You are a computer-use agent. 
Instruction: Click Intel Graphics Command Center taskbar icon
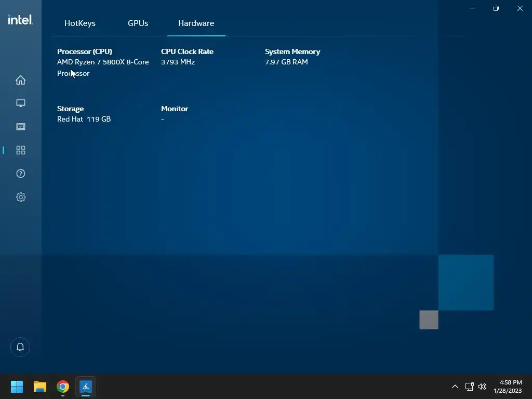(86, 387)
